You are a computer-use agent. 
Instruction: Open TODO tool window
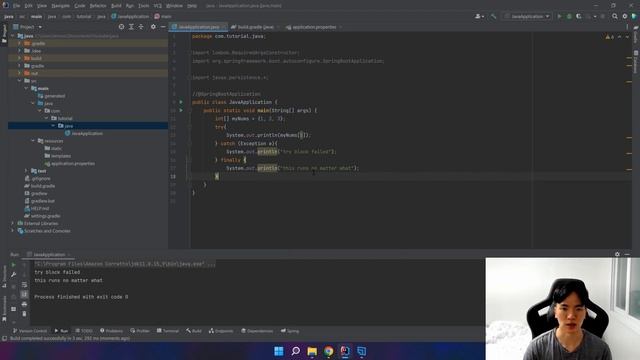(x=84, y=331)
